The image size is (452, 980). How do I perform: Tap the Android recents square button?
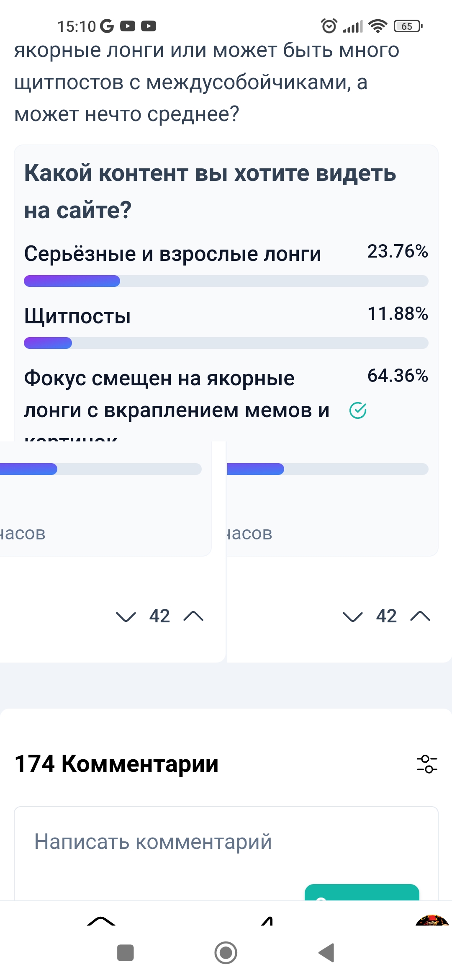(126, 953)
